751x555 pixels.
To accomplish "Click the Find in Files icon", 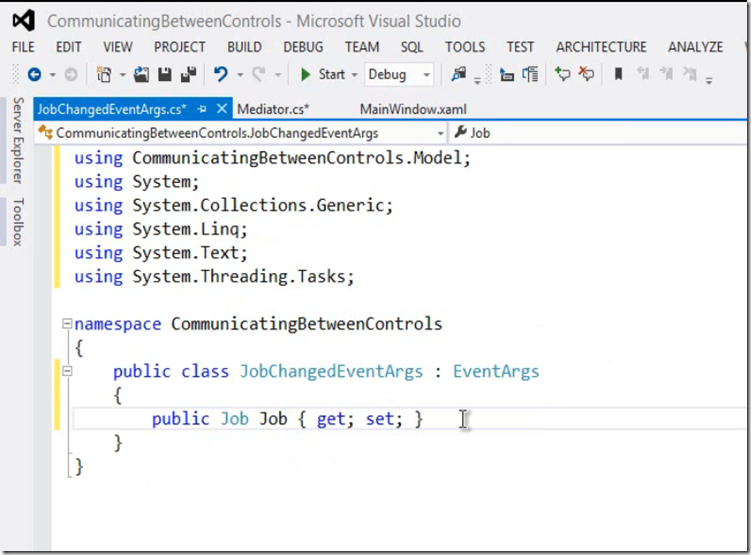I will (x=459, y=74).
